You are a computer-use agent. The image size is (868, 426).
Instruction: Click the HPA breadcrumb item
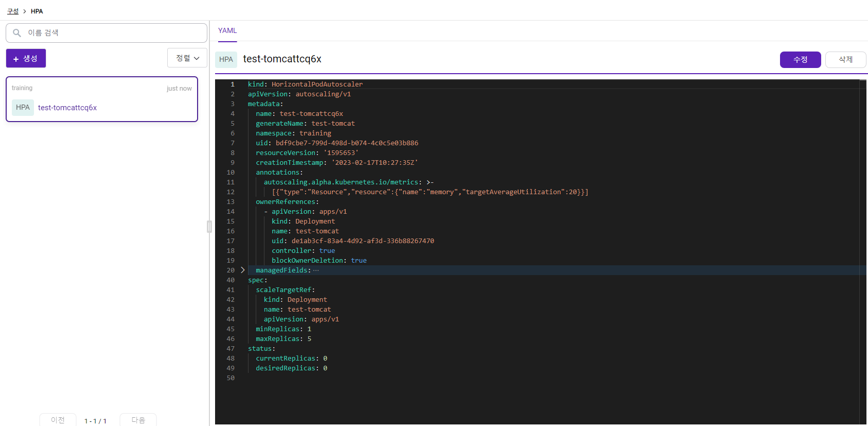pos(37,11)
